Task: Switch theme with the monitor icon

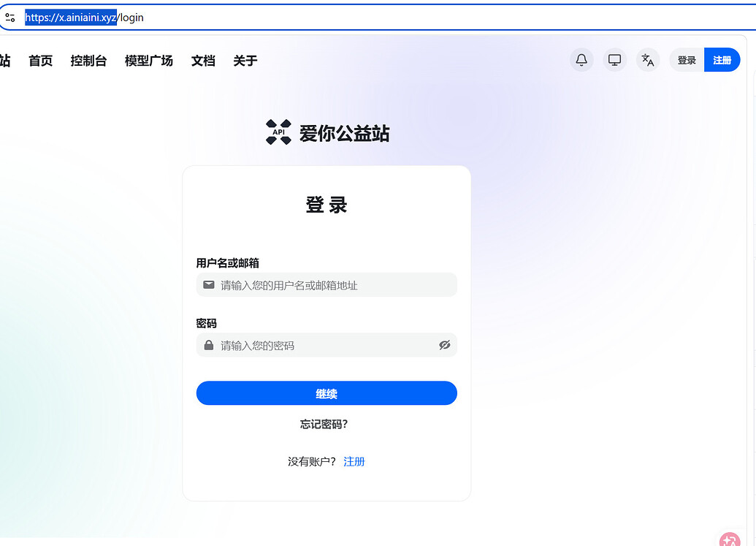Action: (x=614, y=60)
